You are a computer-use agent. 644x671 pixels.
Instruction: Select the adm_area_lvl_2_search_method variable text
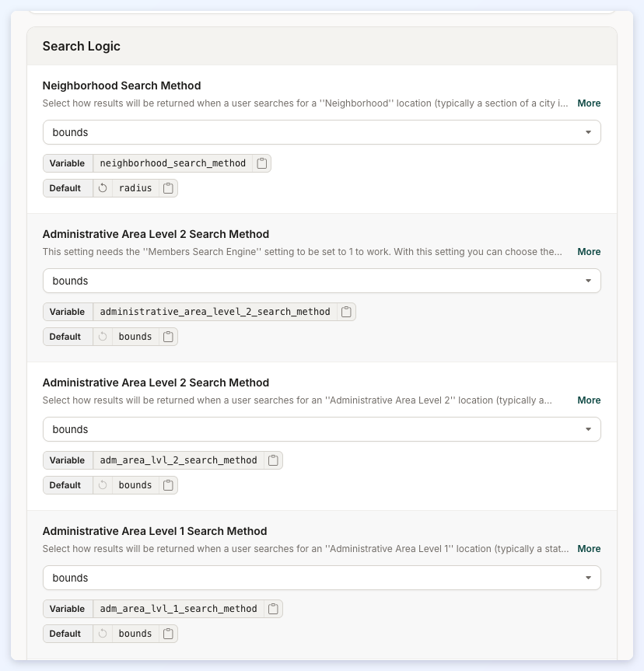click(x=178, y=460)
